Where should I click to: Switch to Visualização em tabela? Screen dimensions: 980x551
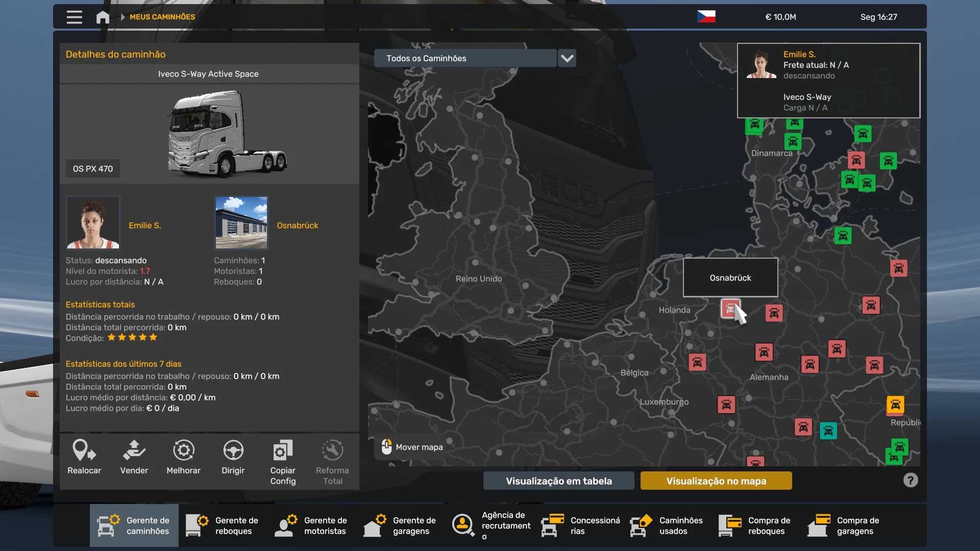pos(558,481)
